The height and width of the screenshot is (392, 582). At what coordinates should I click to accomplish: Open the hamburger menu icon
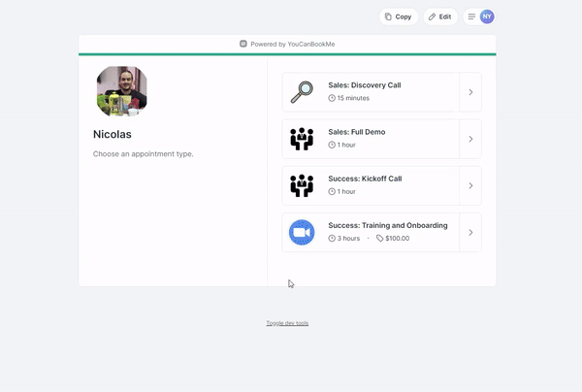pyautogui.click(x=471, y=16)
